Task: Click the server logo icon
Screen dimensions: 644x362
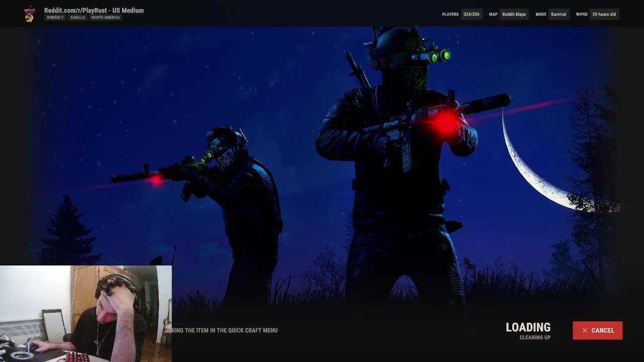Action: click(x=29, y=14)
